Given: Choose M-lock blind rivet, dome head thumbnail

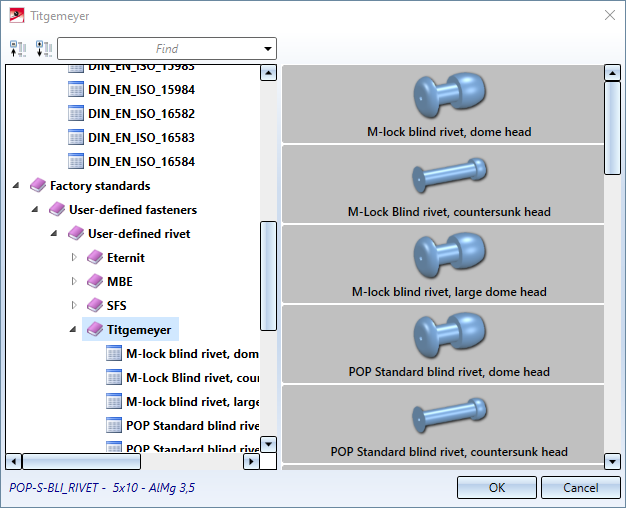Looking at the screenshot, I should [x=443, y=104].
